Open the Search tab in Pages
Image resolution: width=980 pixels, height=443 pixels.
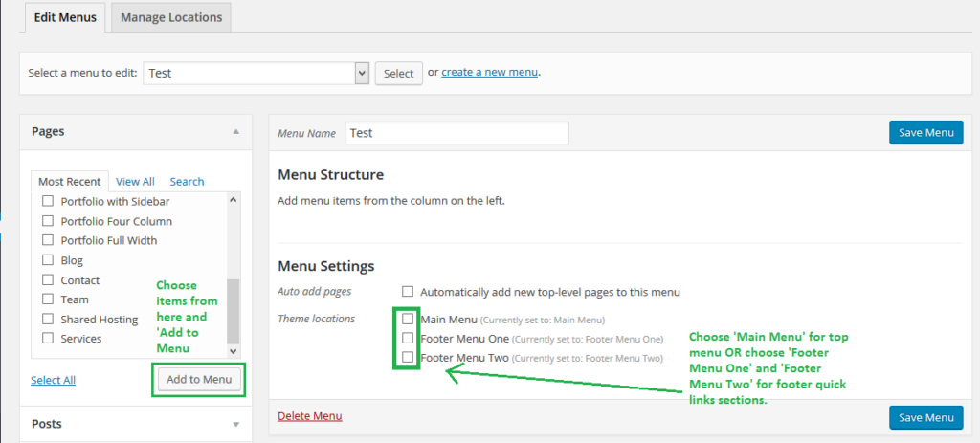pos(187,181)
